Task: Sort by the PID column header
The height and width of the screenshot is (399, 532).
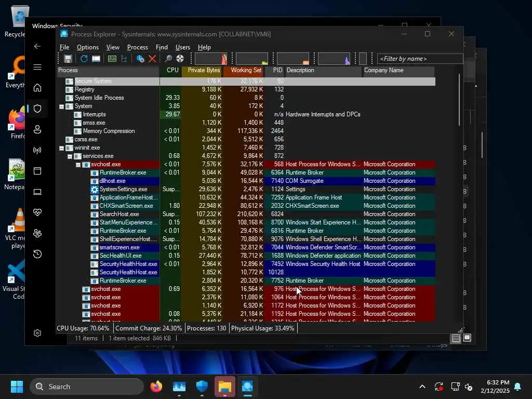Action: click(275, 70)
